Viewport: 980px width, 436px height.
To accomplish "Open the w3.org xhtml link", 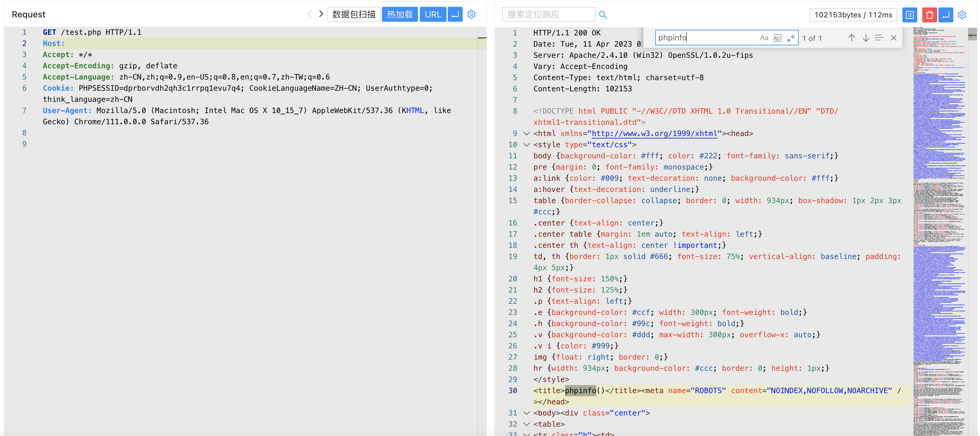I will click(654, 134).
